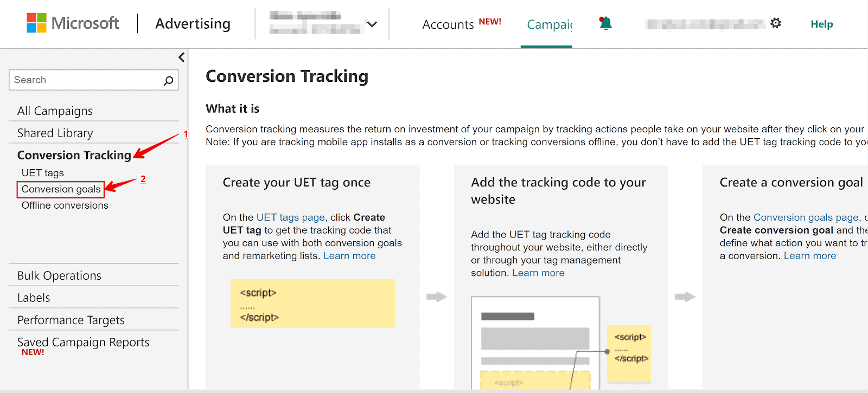Follow the 'Conversion goals page' link

click(x=806, y=217)
